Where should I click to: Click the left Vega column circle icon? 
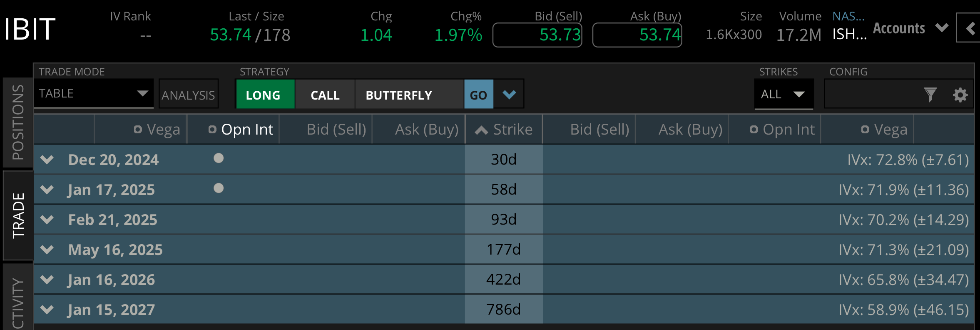138,130
